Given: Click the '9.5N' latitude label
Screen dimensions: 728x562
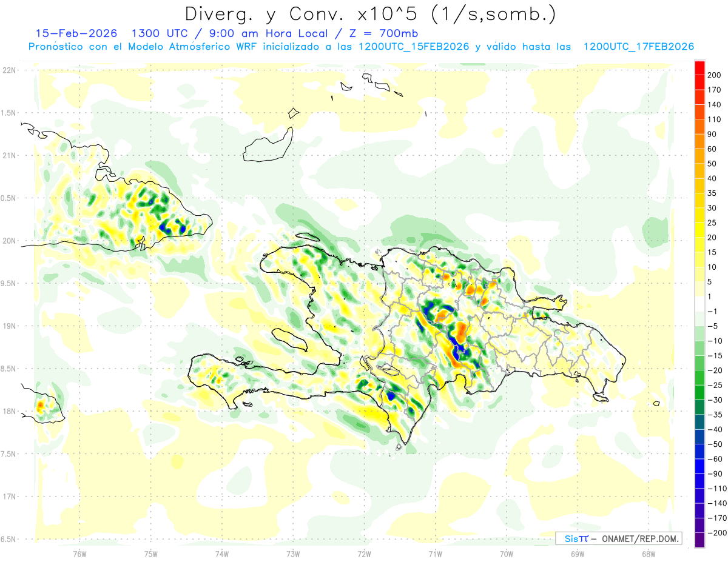Looking at the screenshot, I should point(8,283).
